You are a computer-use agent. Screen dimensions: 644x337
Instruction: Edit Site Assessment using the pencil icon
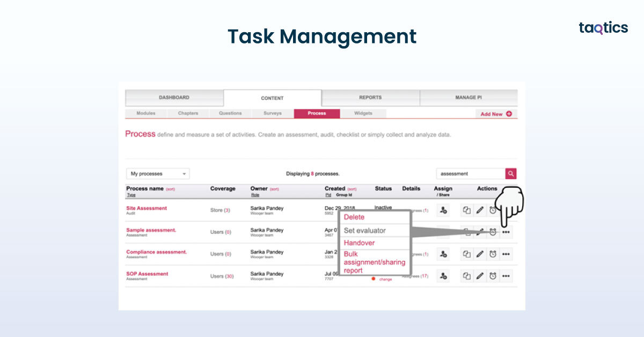point(480,210)
